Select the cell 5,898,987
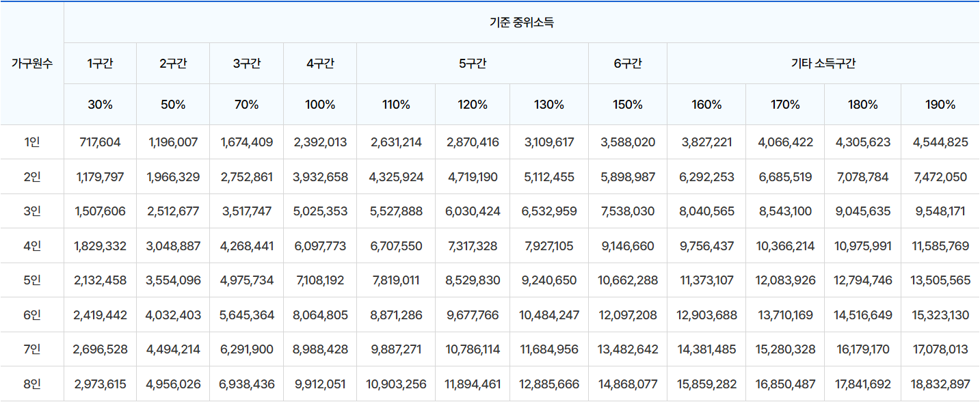 [628, 177]
